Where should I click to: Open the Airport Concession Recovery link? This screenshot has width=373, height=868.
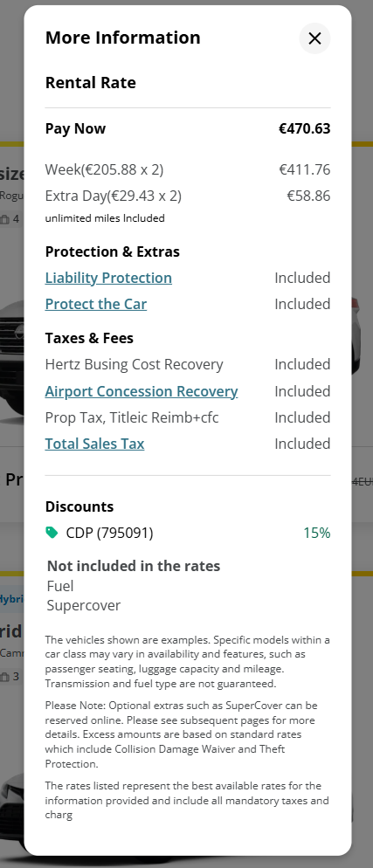[142, 391]
